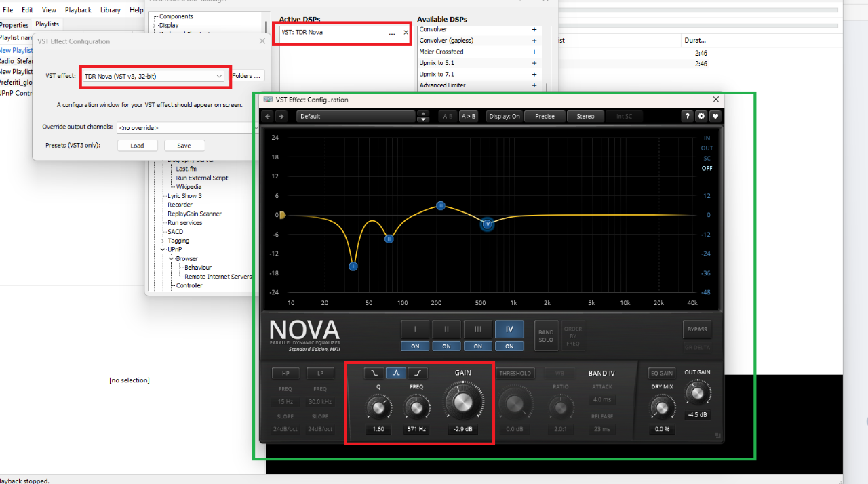Enable the HP high-pass filter
868x484 pixels.
(x=285, y=374)
